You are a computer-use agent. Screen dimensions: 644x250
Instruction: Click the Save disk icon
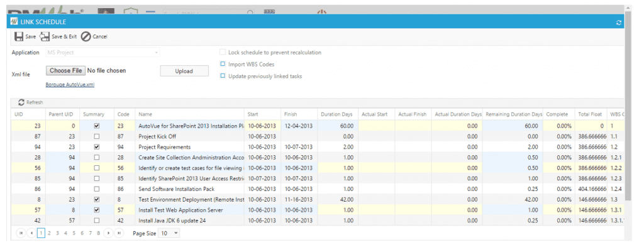click(18, 36)
